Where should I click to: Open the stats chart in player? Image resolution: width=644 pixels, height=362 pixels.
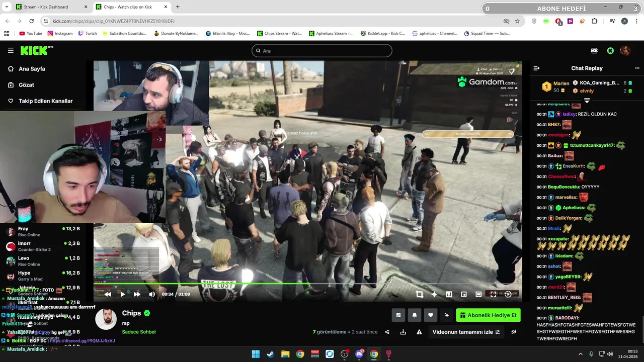tap(449, 294)
